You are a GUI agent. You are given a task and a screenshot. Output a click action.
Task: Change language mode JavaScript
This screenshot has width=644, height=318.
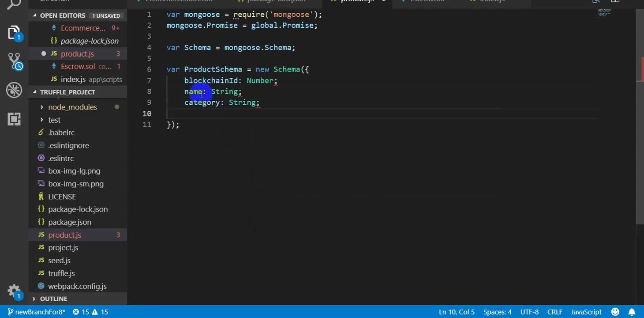click(x=586, y=312)
